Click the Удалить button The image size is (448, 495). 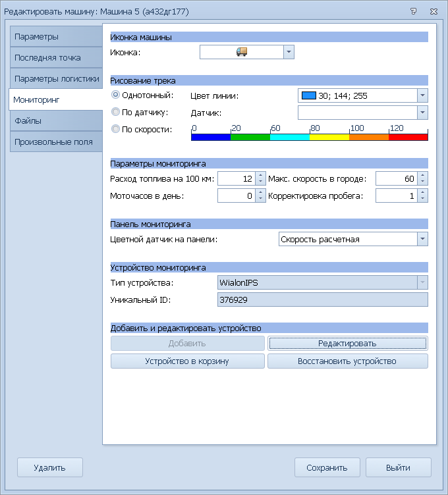tap(50, 467)
